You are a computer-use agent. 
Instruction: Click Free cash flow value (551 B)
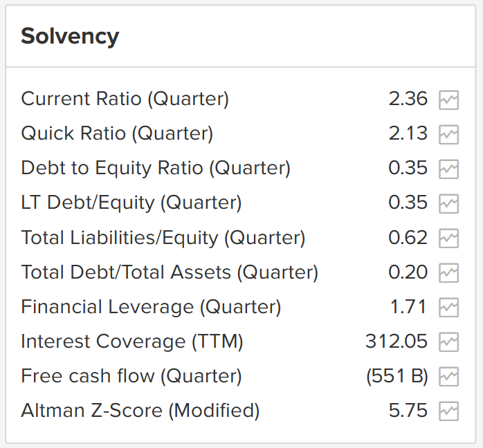point(397,377)
